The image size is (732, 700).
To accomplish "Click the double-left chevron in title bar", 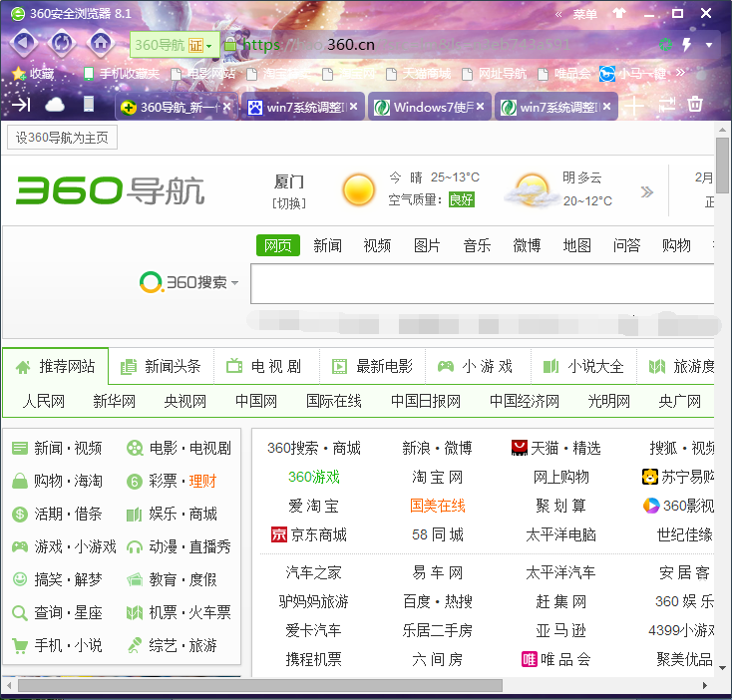I will (x=558, y=15).
